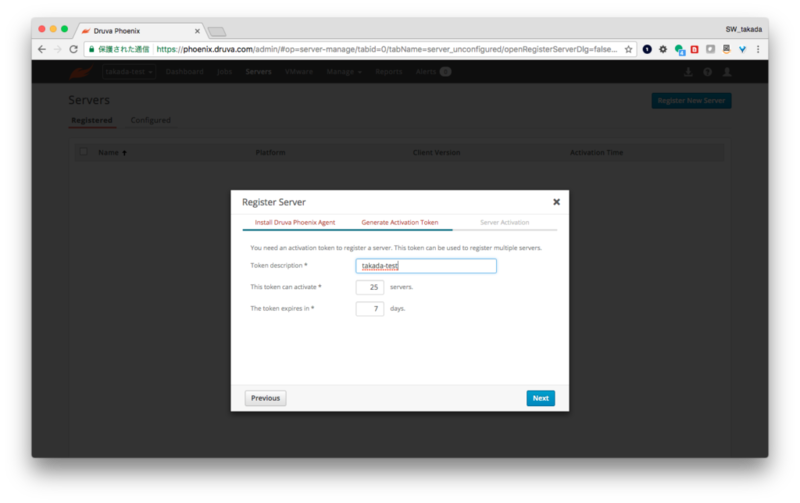Viewport: 800px width, 503px height.
Task: Click the orange face extension icon
Action: tap(727, 49)
